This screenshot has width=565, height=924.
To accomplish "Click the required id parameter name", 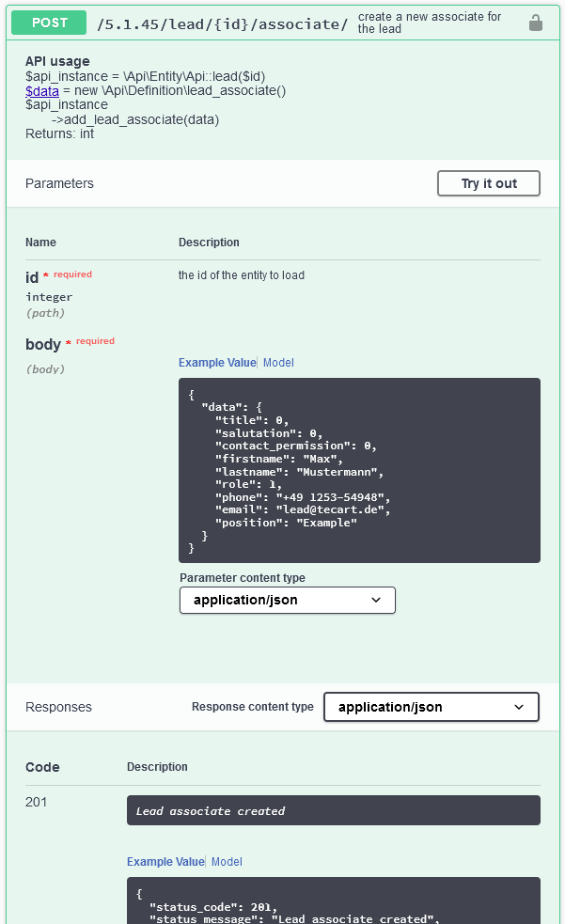I will coord(32,277).
